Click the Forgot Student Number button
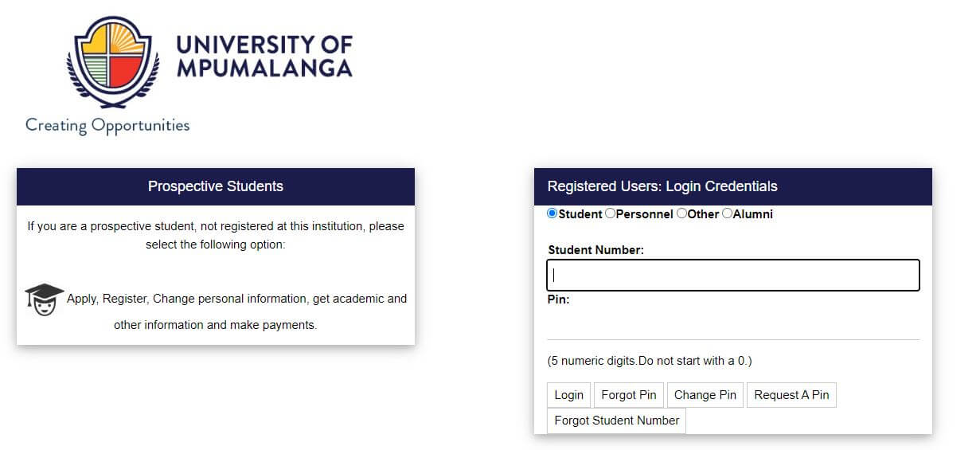Image resolution: width=980 pixels, height=450 pixels. 616,421
